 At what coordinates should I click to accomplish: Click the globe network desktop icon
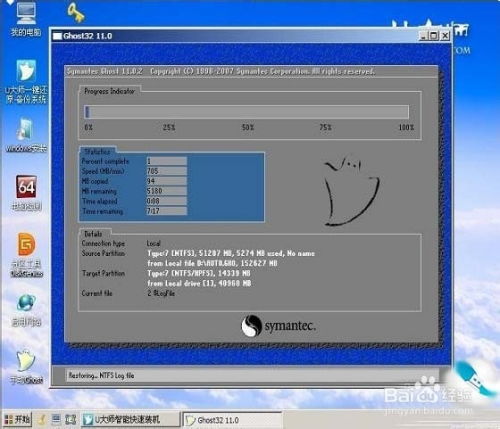click(x=26, y=310)
